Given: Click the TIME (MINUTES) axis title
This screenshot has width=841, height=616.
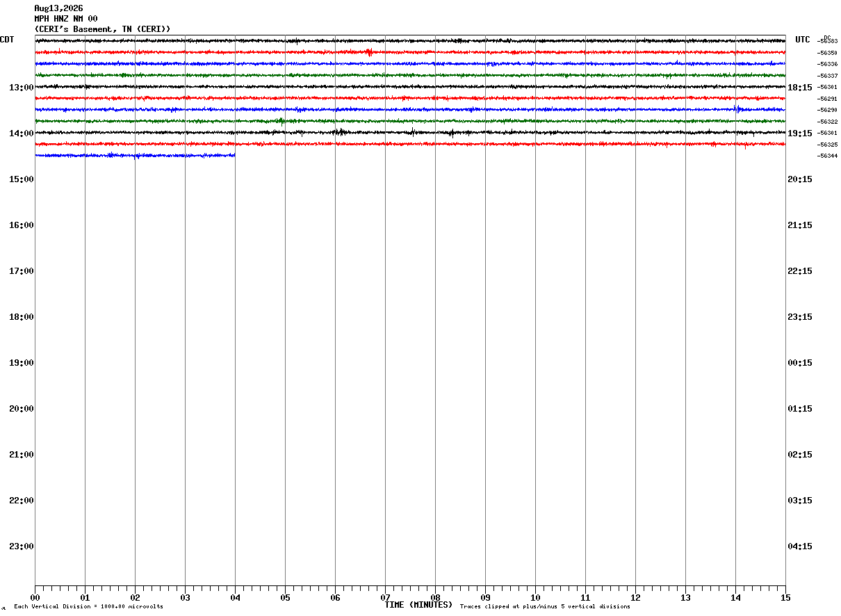Looking at the screenshot, I should pos(418,605).
